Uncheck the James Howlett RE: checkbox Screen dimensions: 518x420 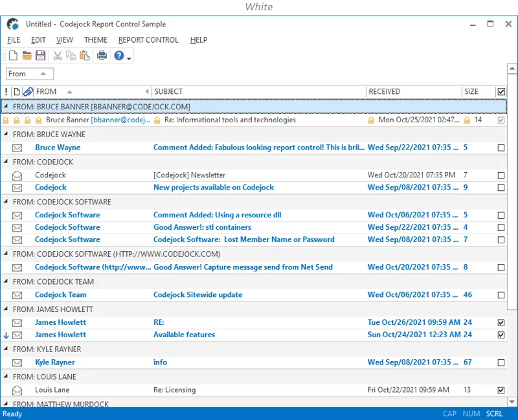[x=501, y=322]
